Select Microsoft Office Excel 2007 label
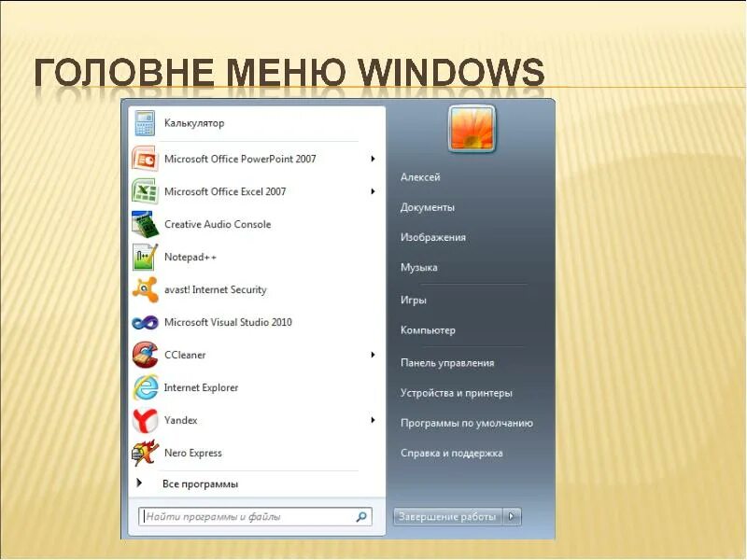 click(225, 191)
